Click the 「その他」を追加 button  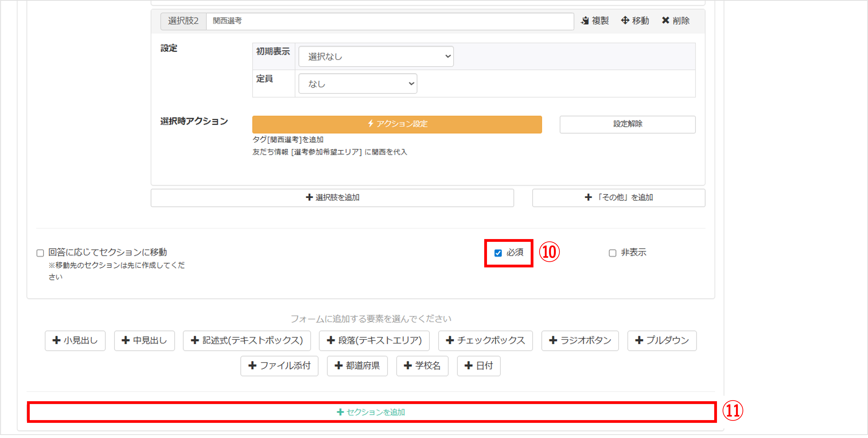[x=618, y=198]
